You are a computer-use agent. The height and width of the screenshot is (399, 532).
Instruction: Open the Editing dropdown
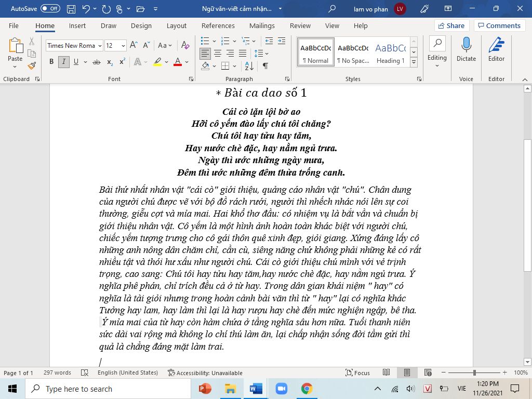coord(437,52)
